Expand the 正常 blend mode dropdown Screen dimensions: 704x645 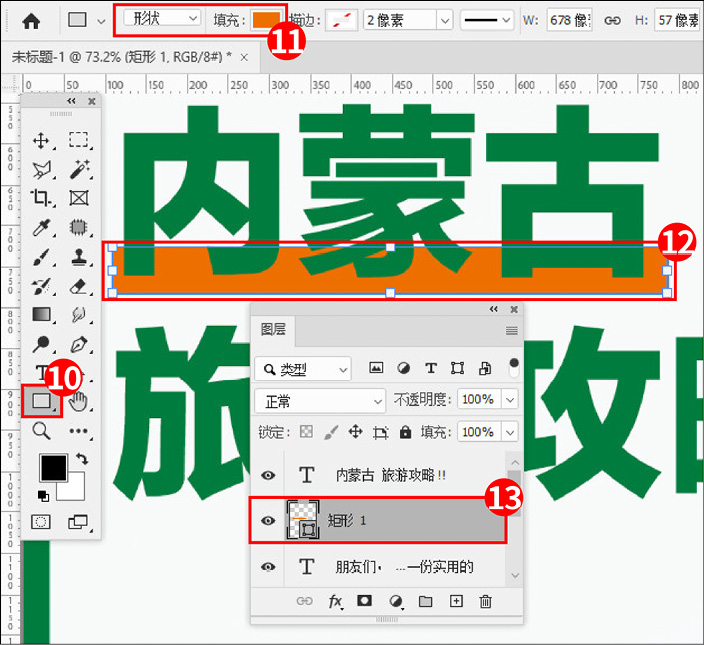pyautogui.click(x=320, y=400)
